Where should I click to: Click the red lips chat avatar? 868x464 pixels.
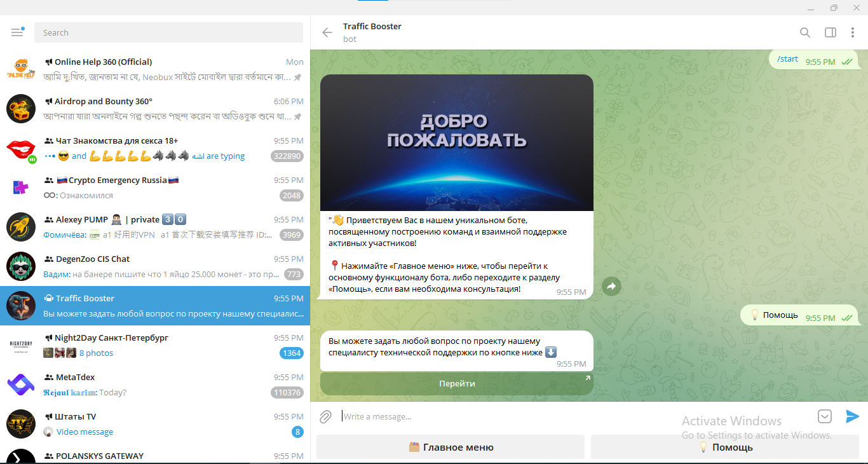(21, 148)
